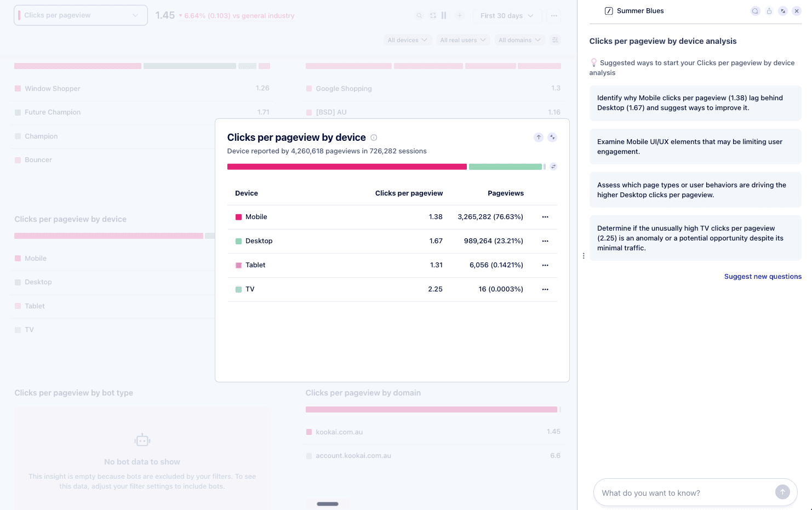Click the info icon beside Clicks per pageview by device
The width and height of the screenshot is (812, 510).
[374, 137]
